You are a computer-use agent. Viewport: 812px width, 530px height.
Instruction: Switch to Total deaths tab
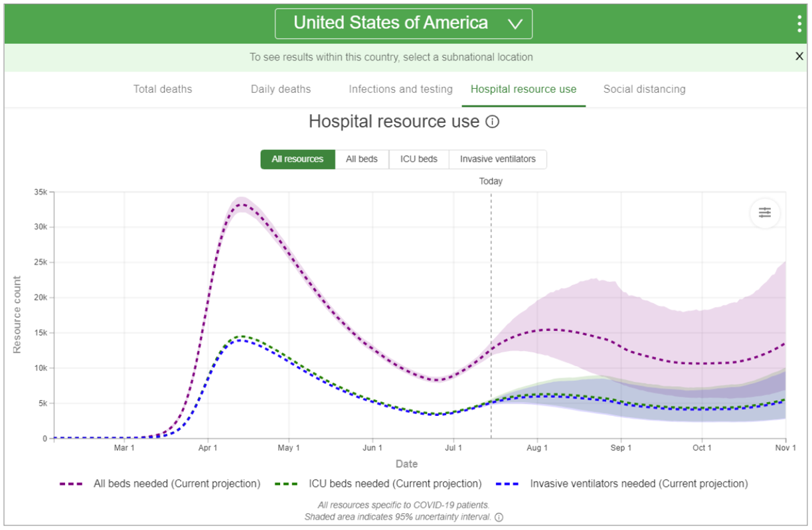[x=163, y=90]
